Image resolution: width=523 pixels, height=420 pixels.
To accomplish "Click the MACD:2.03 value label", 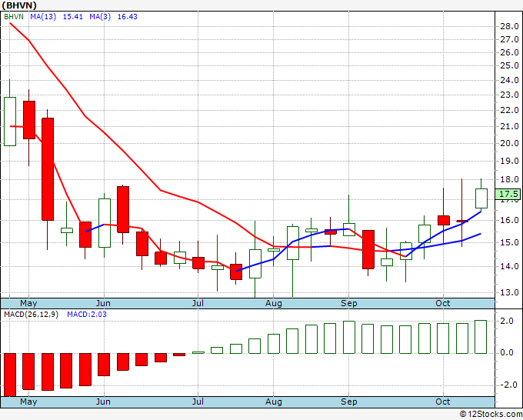I will click(87, 315).
